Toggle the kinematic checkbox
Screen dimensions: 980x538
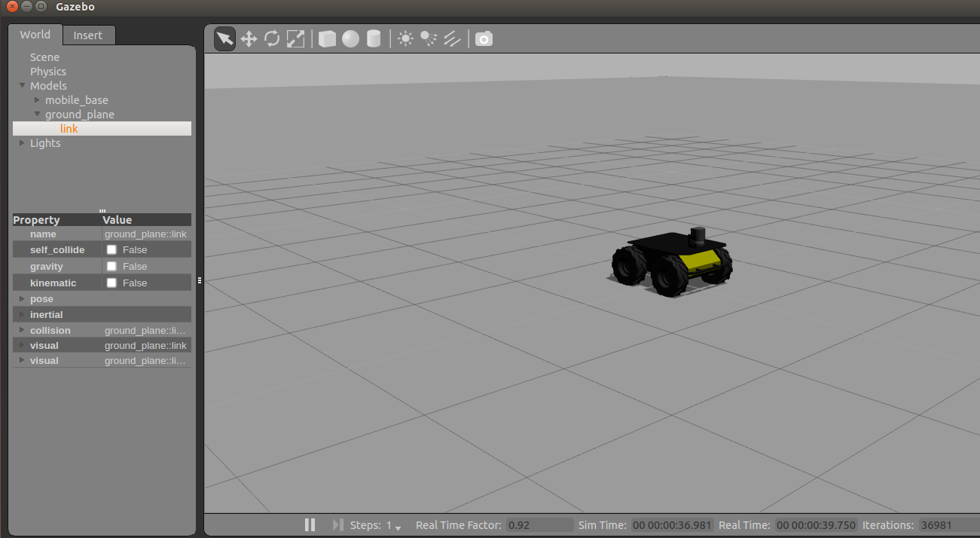111,283
